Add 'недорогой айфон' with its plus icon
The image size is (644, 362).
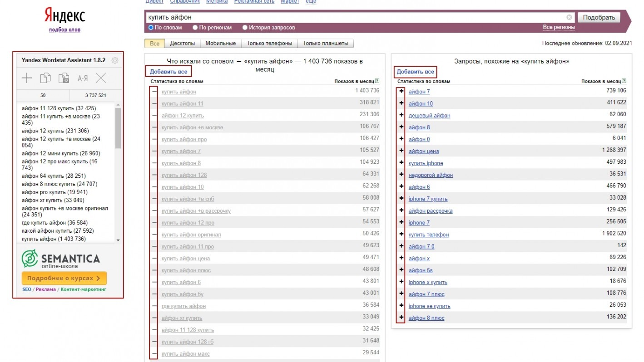pyautogui.click(x=401, y=175)
